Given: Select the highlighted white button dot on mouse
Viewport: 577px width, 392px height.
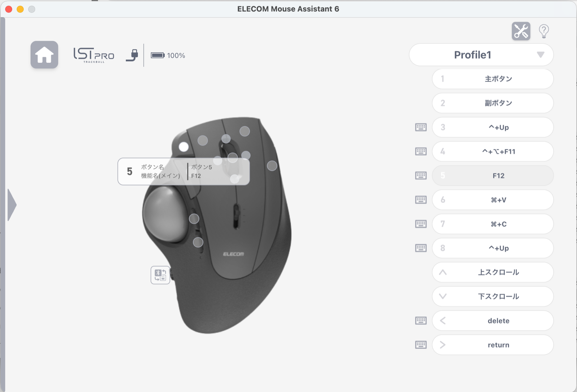Looking at the screenshot, I should [184, 147].
